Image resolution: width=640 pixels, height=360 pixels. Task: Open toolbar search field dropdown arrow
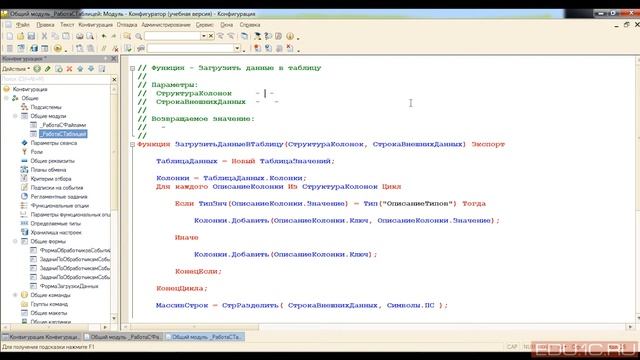(203, 36)
